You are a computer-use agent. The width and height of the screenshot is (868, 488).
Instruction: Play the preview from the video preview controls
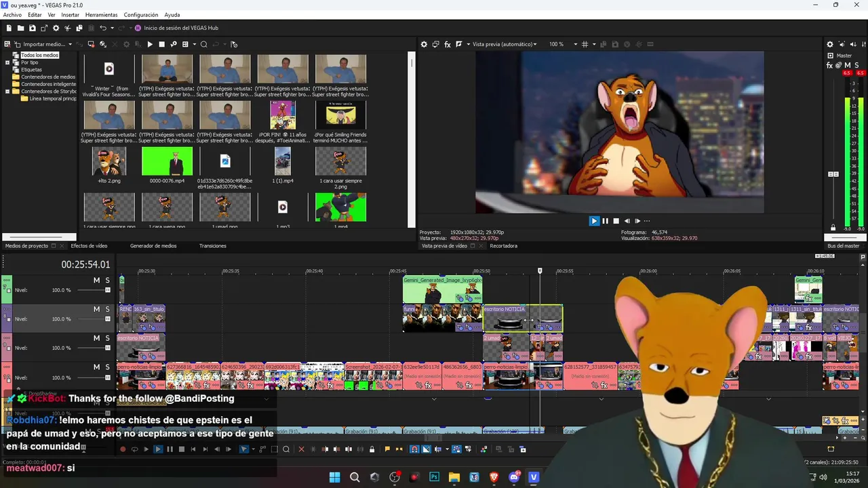point(594,221)
